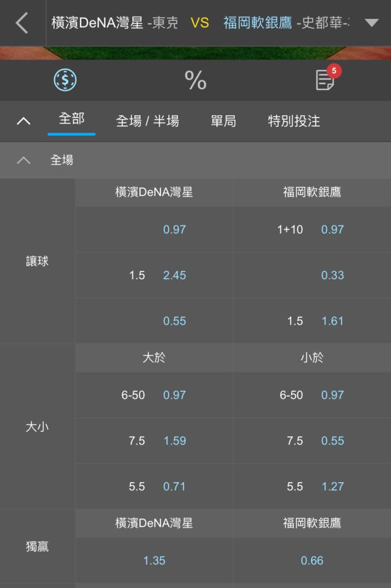Select 小於 7.5 at 0.55

312,440
